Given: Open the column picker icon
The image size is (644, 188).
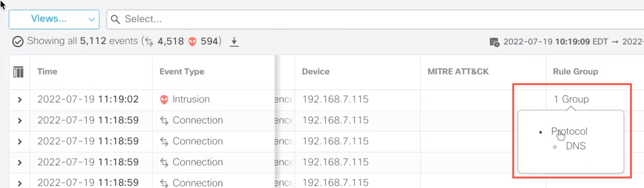Looking at the screenshot, I should pyautogui.click(x=18, y=72).
